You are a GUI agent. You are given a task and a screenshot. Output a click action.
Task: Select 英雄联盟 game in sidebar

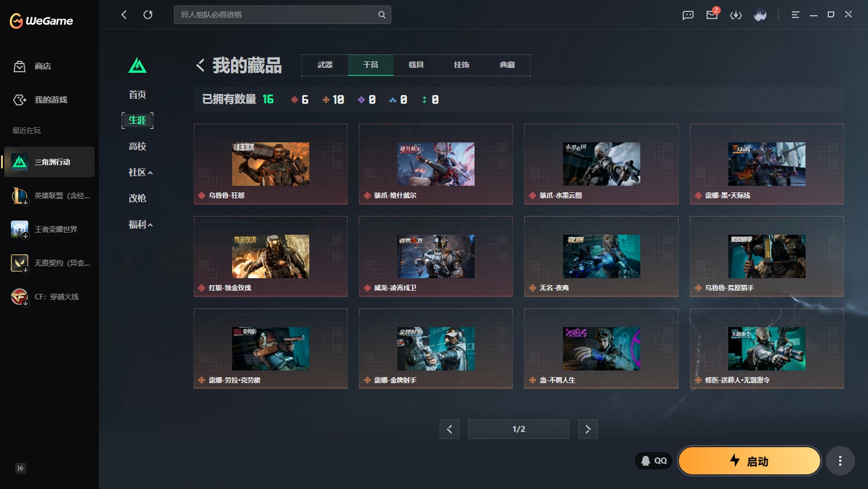tap(49, 196)
